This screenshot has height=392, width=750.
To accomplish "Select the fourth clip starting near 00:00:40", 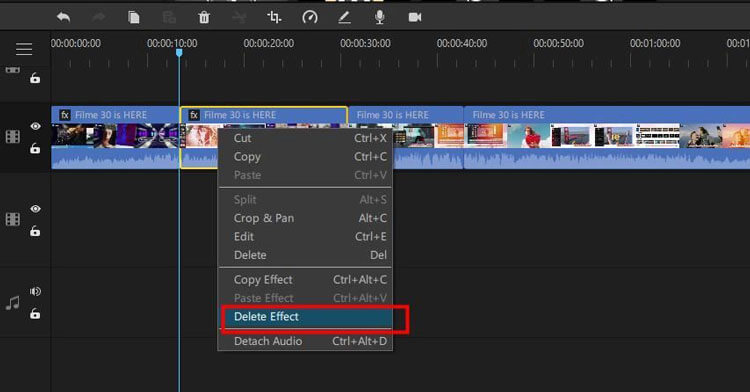I will pyautogui.click(x=607, y=137).
